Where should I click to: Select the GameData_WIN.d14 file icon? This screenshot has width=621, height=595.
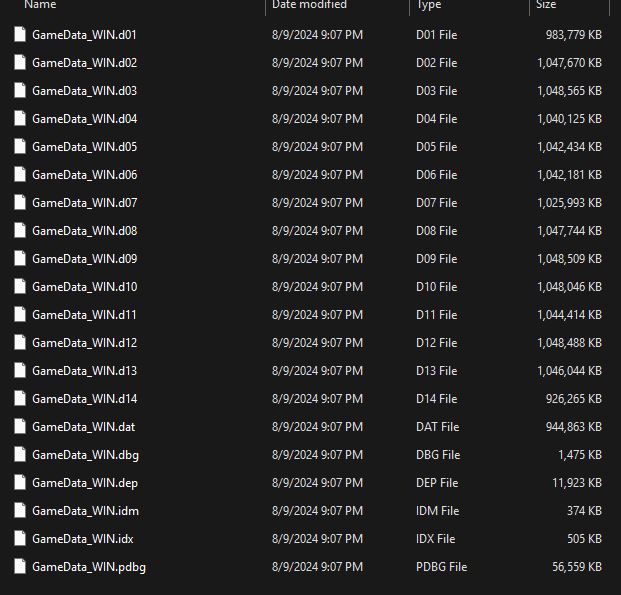[x=20, y=399]
